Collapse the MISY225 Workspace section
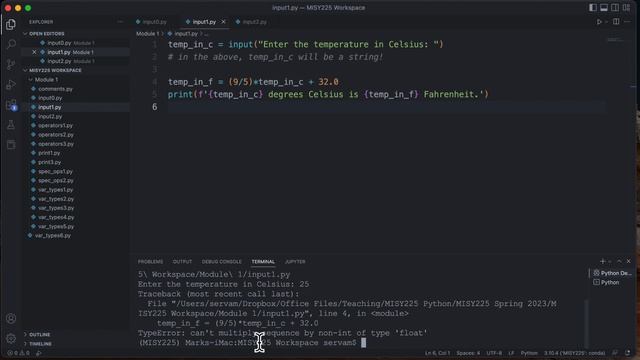640x360 pixels. tap(55, 70)
